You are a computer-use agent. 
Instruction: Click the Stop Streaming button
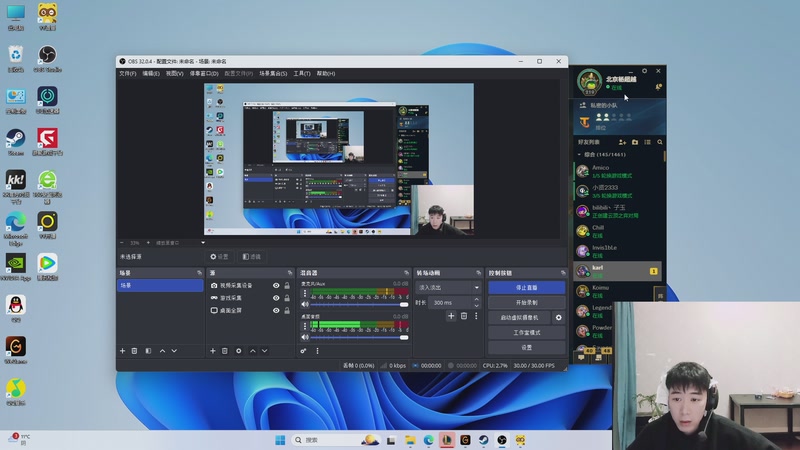pyautogui.click(x=527, y=288)
